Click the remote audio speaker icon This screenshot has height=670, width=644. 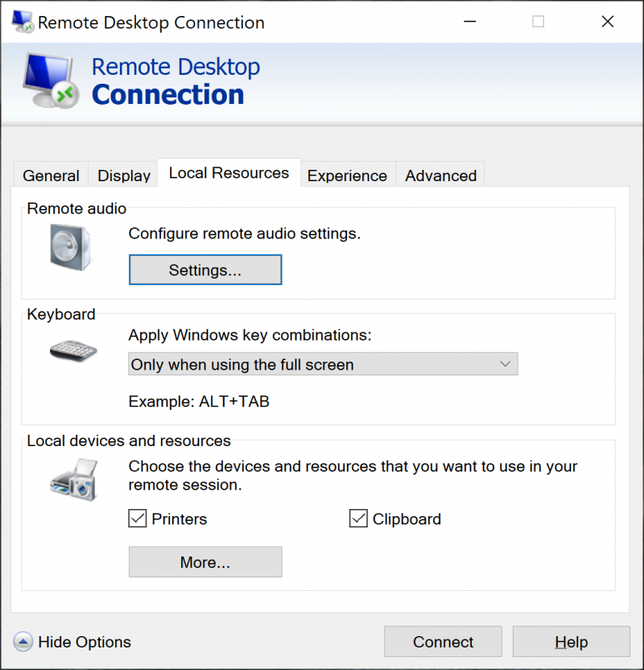point(70,247)
